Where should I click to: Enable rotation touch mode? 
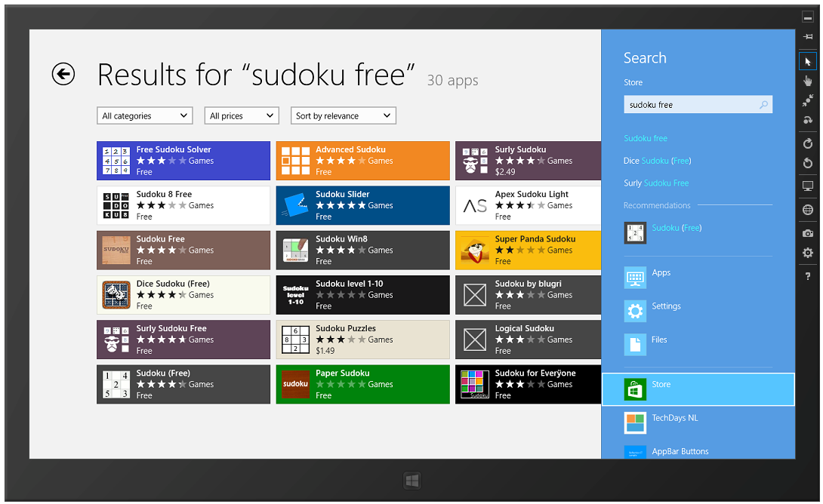[x=807, y=120]
